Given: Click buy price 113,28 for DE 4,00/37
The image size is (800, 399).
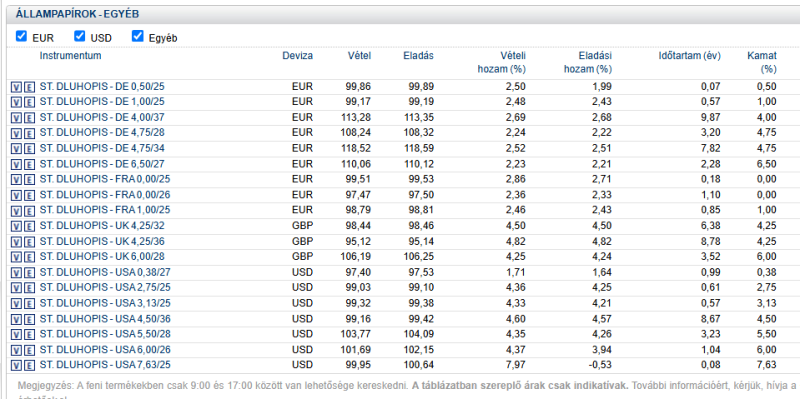Looking at the screenshot, I should pos(356,118).
